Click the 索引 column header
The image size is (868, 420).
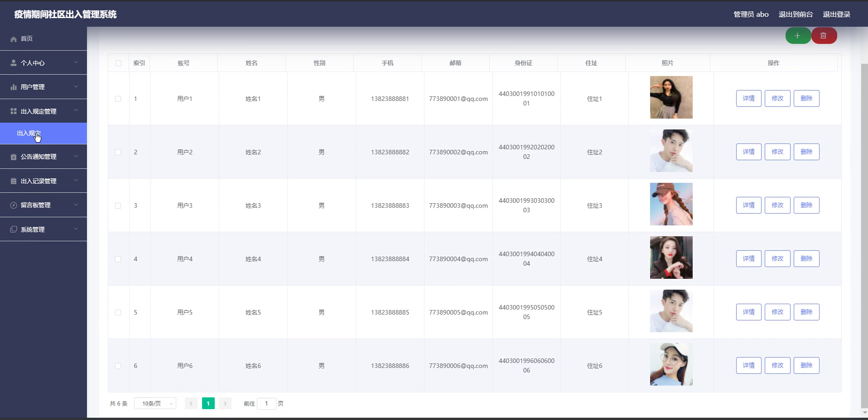click(x=139, y=63)
